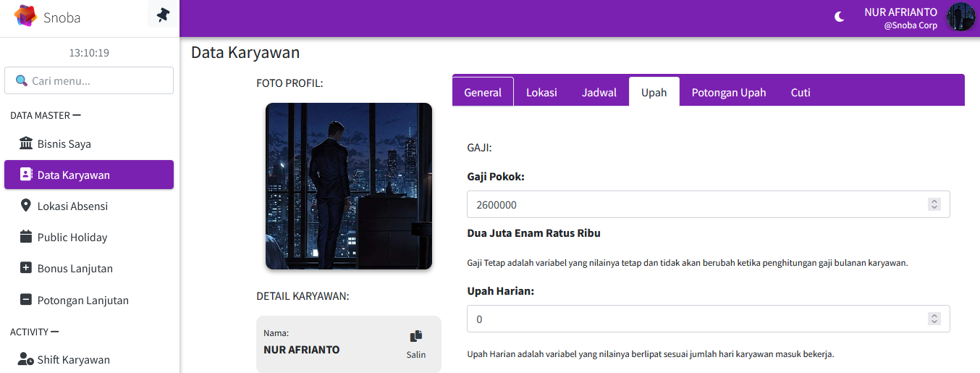
Task: Open Lokasi Absensi menu item
Action: pyautogui.click(x=89, y=206)
